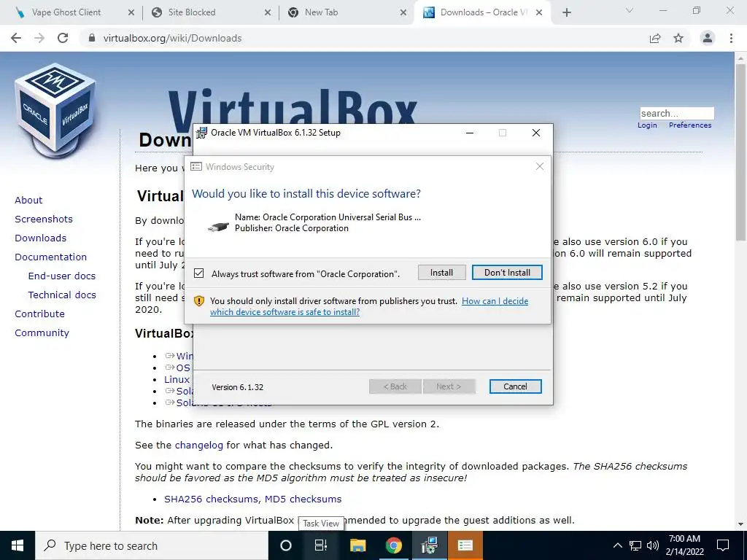This screenshot has width=747, height=560.
Task: Open the Documentation sidebar link
Action: 50,257
